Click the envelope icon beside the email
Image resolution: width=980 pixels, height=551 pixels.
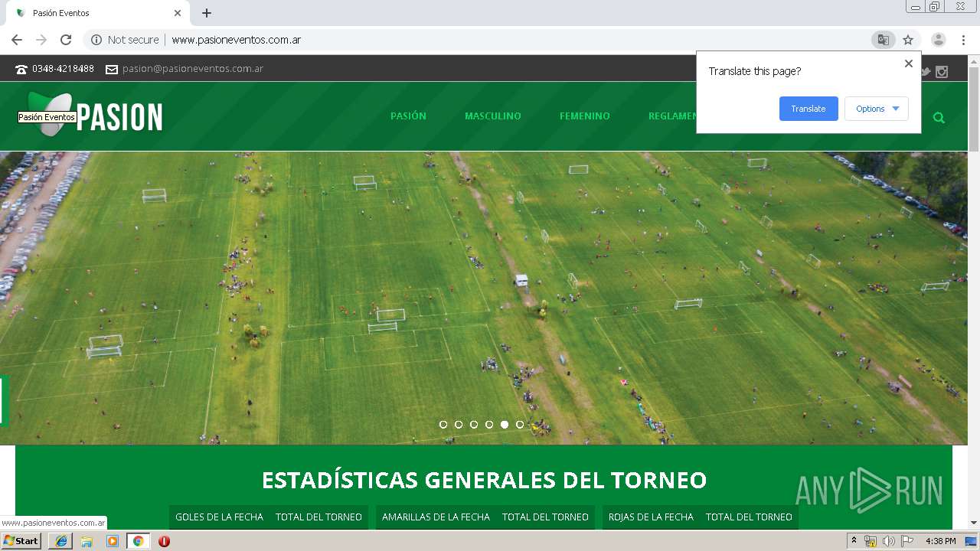pyautogui.click(x=112, y=69)
